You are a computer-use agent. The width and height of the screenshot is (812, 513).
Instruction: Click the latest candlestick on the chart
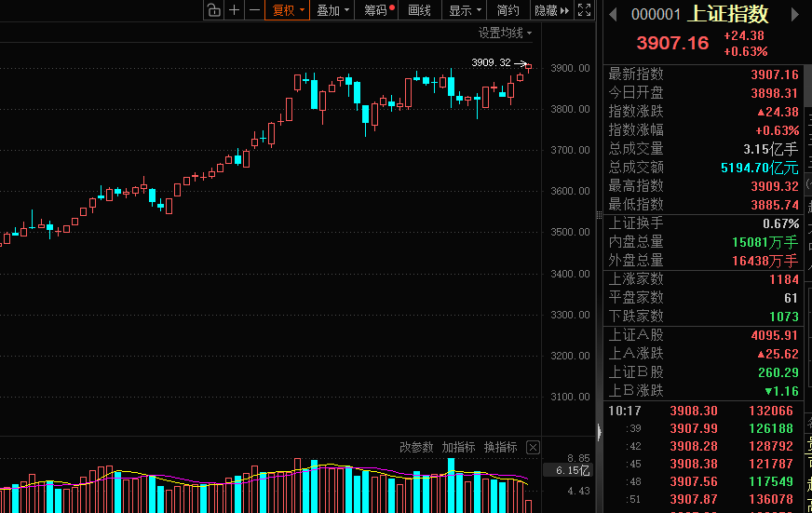click(x=528, y=66)
